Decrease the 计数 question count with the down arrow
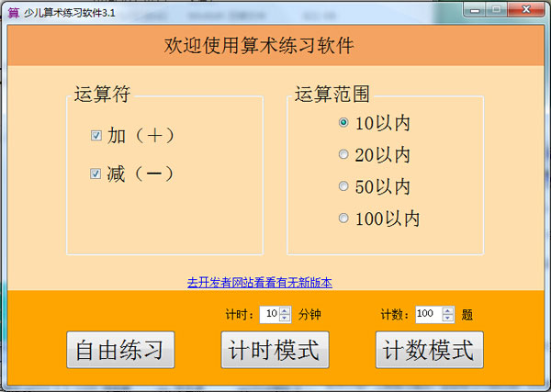Screen dimensions: 551x392 448,318
